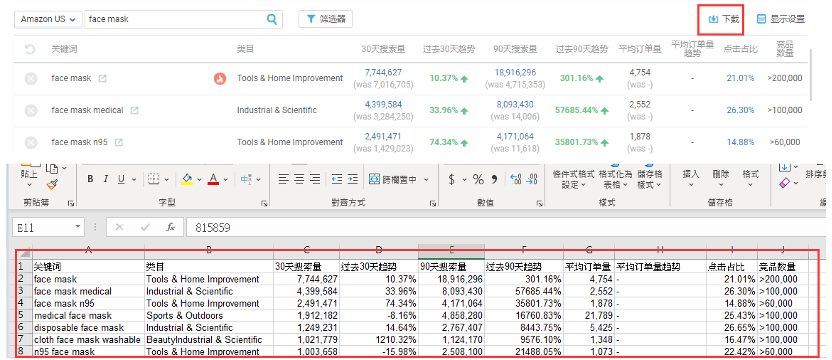
Task: Open the Amazon US marketplace dropdown
Action: [x=48, y=19]
